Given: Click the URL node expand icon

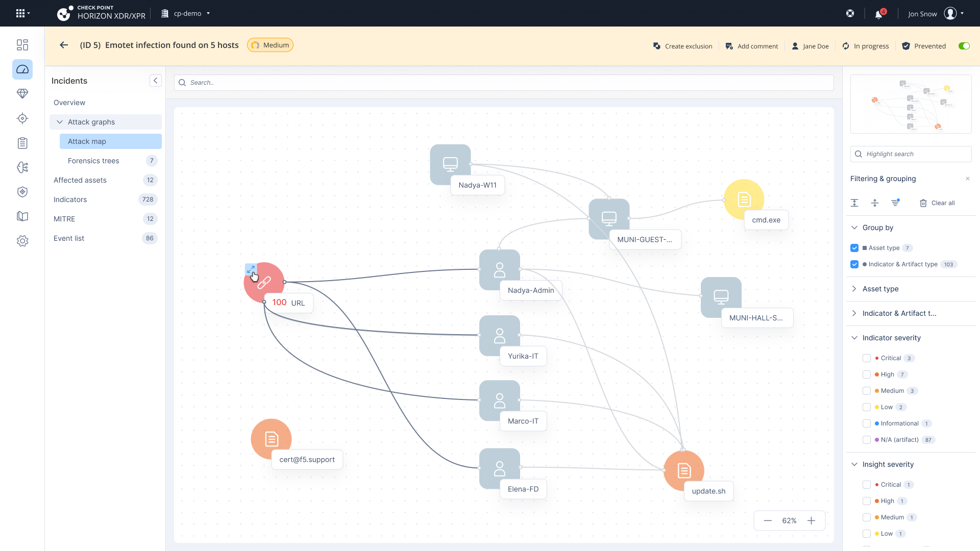Looking at the screenshot, I should click(251, 269).
